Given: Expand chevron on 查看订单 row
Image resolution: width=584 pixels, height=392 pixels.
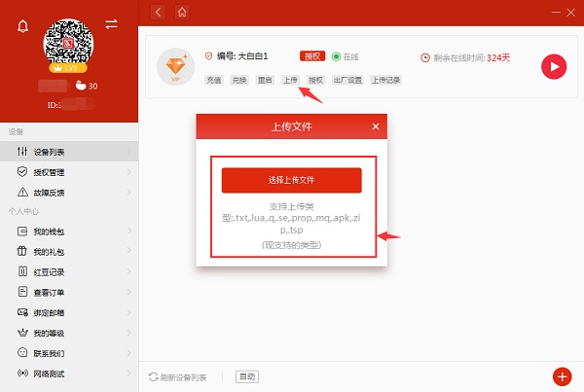Looking at the screenshot, I should pos(128,292).
